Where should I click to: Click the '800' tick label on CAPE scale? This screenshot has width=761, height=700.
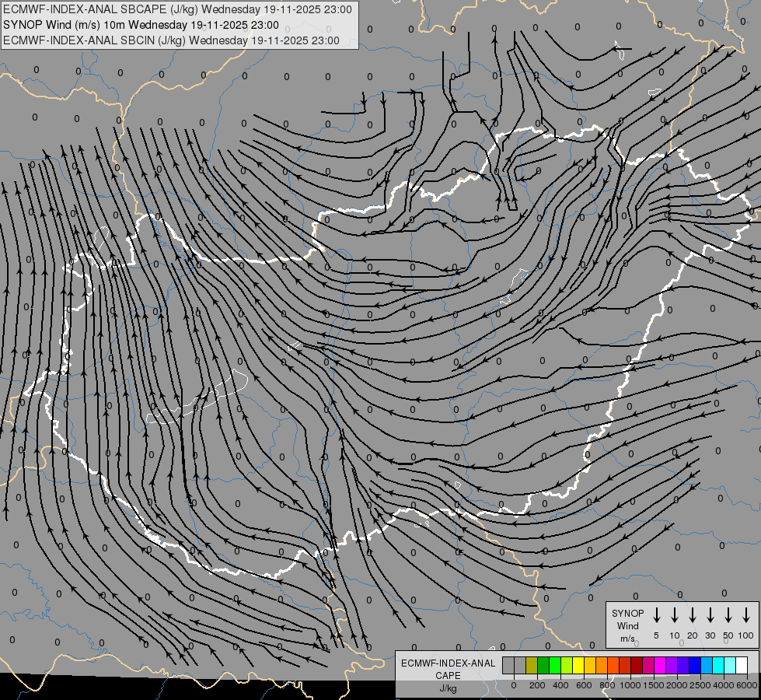tap(607, 685)
